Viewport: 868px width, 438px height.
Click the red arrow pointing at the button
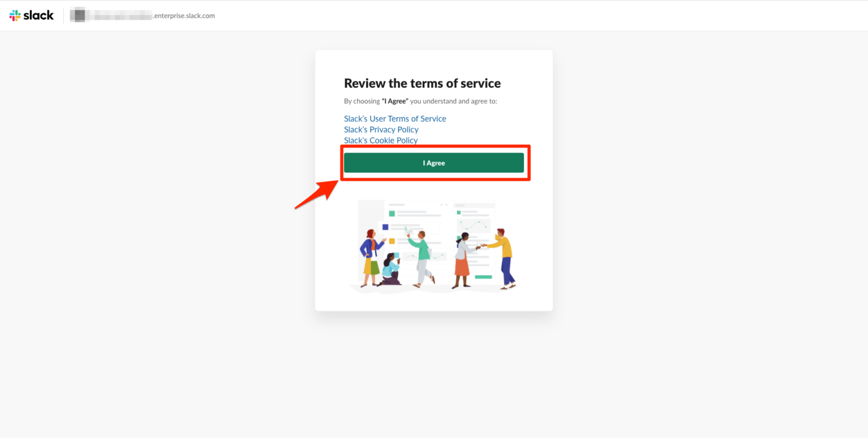[316, 194]
